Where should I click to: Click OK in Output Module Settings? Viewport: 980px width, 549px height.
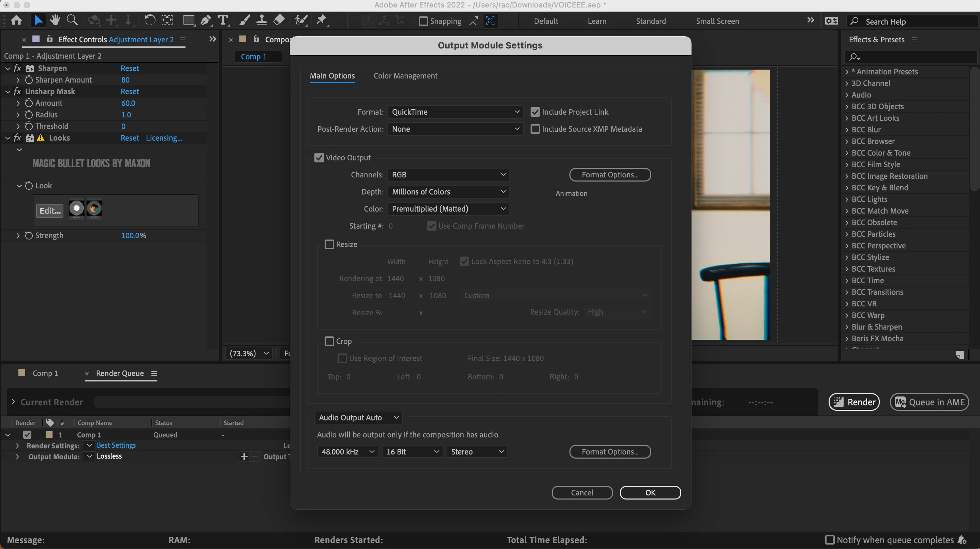pyautogui.click(x=650, y=492)
